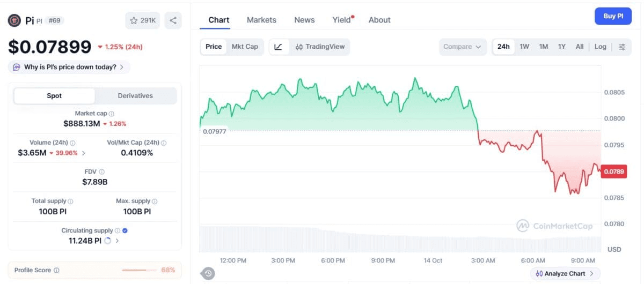
Task: Select the All time range
Action: coord(580,47)
